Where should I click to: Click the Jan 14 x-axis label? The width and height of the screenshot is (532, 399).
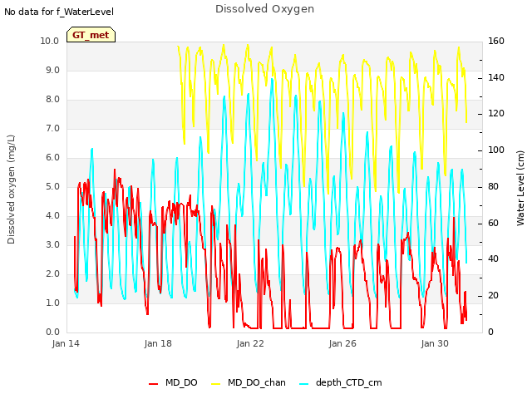66,343
